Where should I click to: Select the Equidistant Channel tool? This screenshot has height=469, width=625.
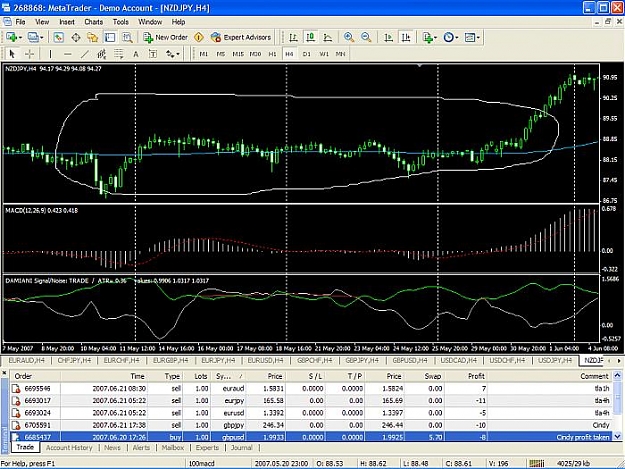(102, 54)
